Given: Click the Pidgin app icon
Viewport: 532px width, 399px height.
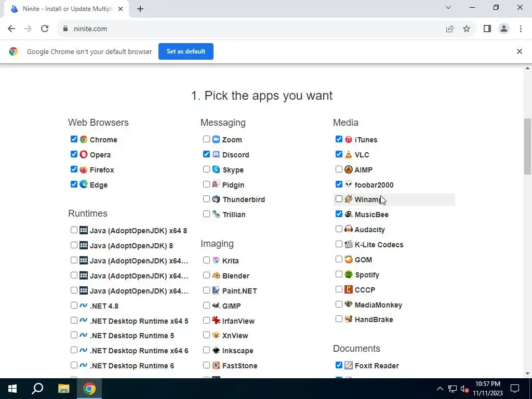Looking at the screenshot, I should [216, 184].
